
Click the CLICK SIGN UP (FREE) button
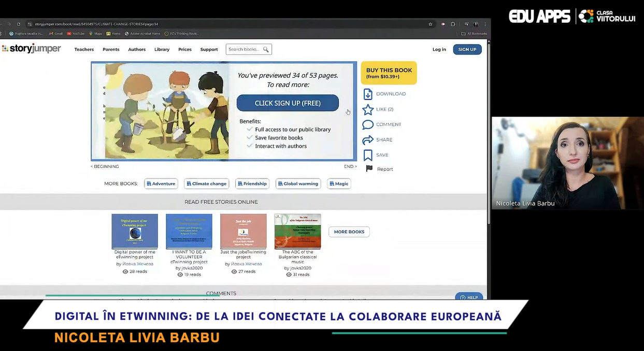click(x=288, y=103)
